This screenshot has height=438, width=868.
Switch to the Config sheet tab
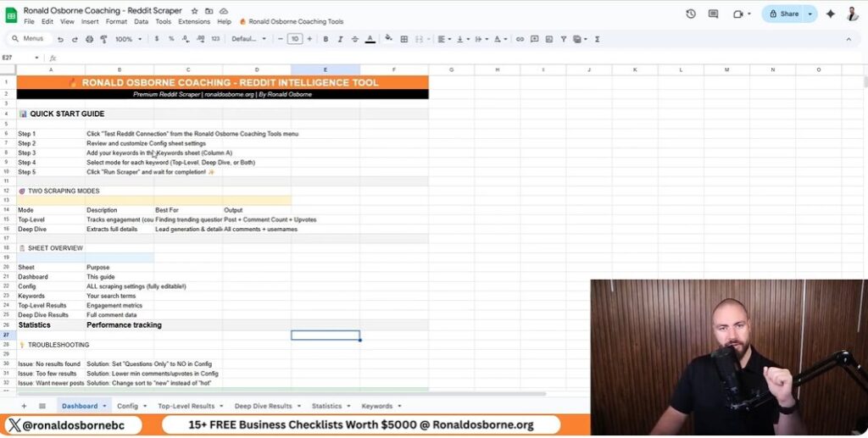point(127,406)
